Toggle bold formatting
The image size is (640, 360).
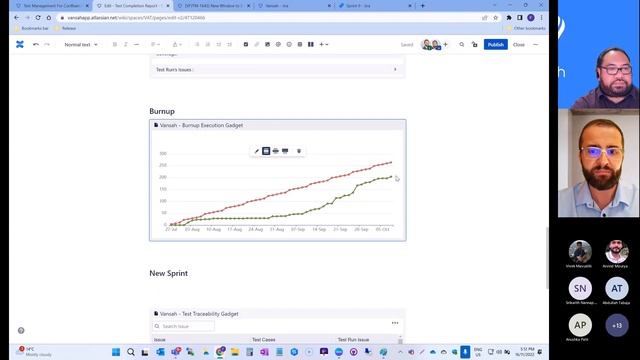tap(115, 44)
